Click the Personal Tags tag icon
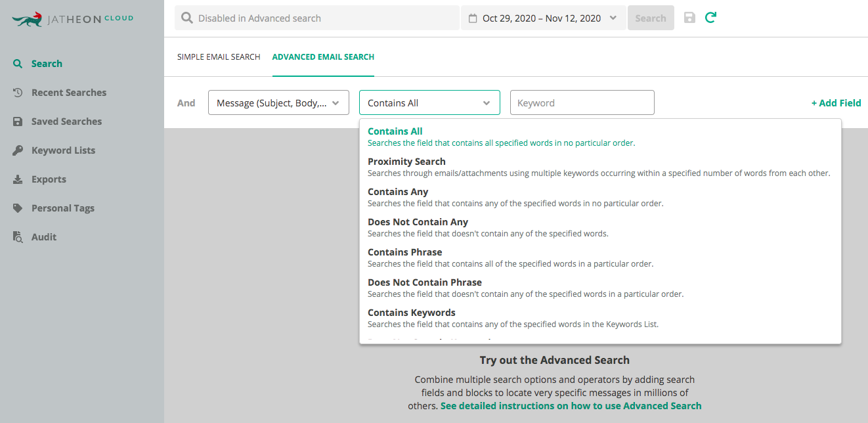 18,208
